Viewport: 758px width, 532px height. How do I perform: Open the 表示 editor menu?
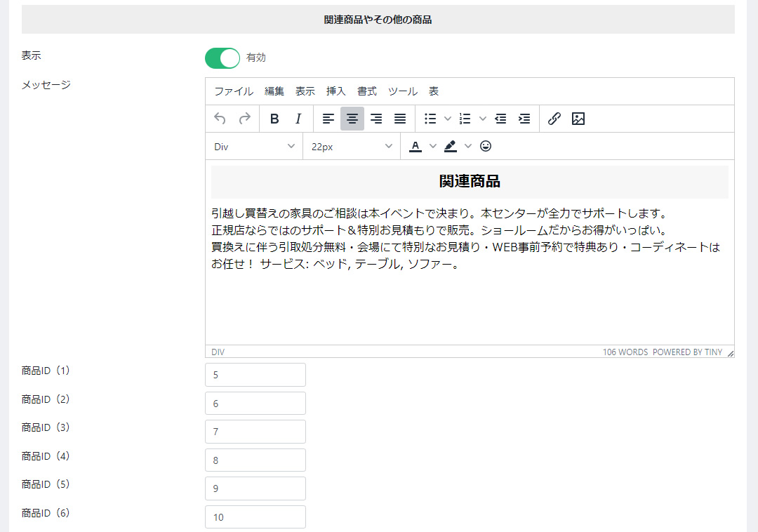click(305, 91)
